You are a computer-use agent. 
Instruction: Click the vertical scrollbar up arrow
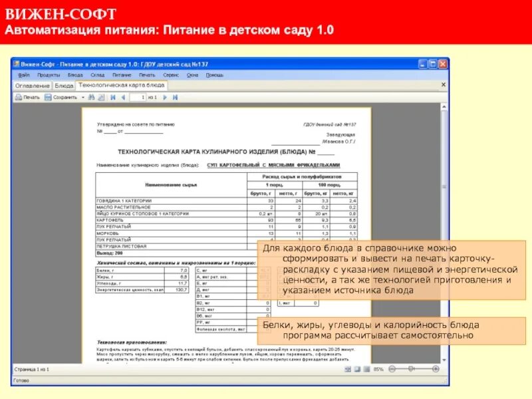click(444, 107)
